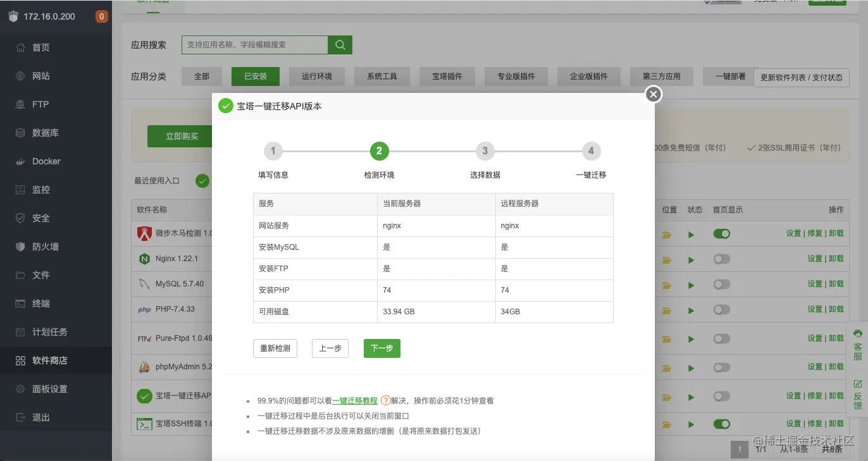Click the status play icon for MySQL 5.7.40
The height and width of the screenshot is (461, 868).
(x=691, y=285)
